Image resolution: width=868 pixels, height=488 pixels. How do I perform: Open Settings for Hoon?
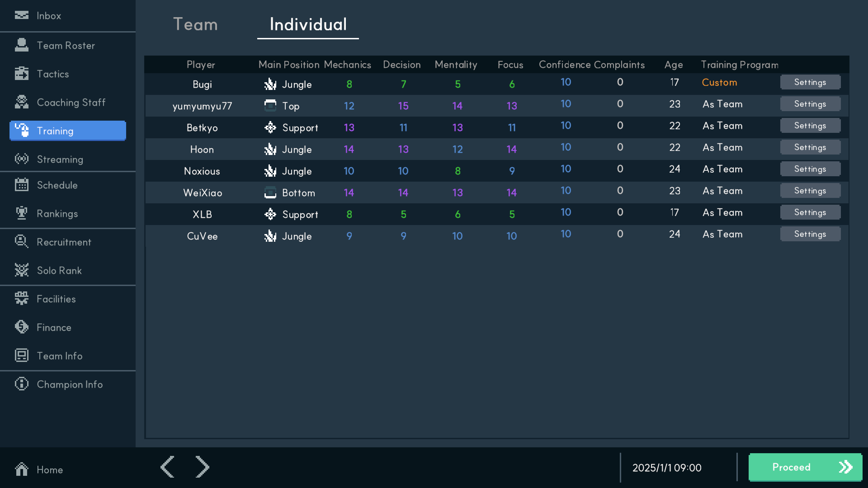(x=810, y=147)
